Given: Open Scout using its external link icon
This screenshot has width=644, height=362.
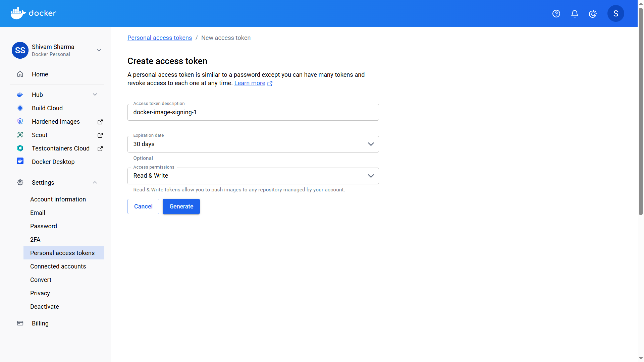Looking at the screenshot, I should click(100, 135).
